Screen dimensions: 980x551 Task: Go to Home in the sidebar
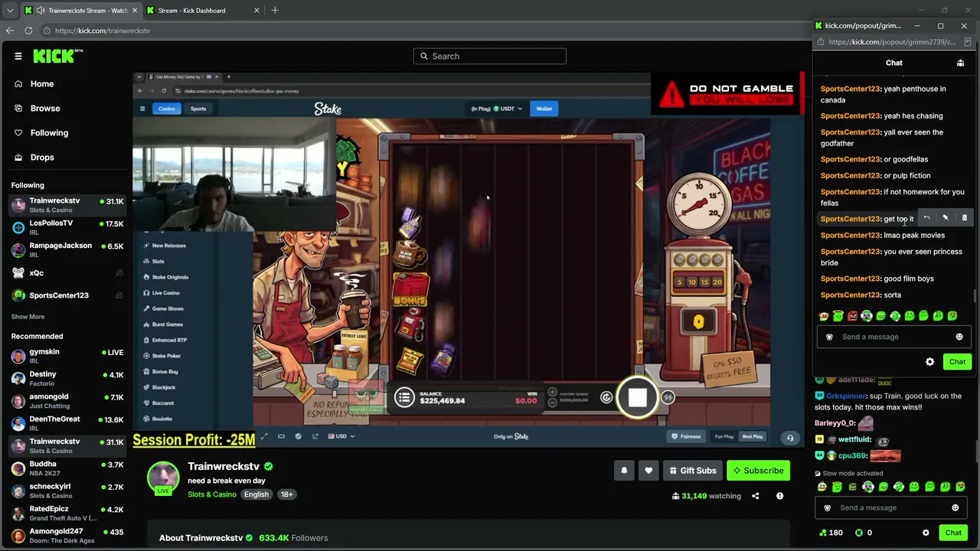[42, 83]
